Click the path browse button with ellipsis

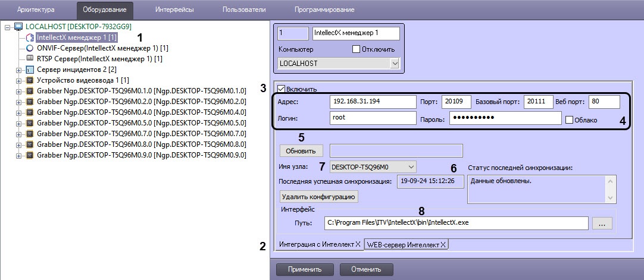click(602, 223)
